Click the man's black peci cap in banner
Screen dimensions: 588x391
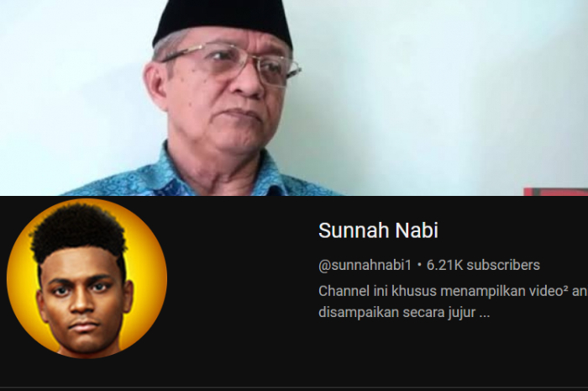pos(222,21)
